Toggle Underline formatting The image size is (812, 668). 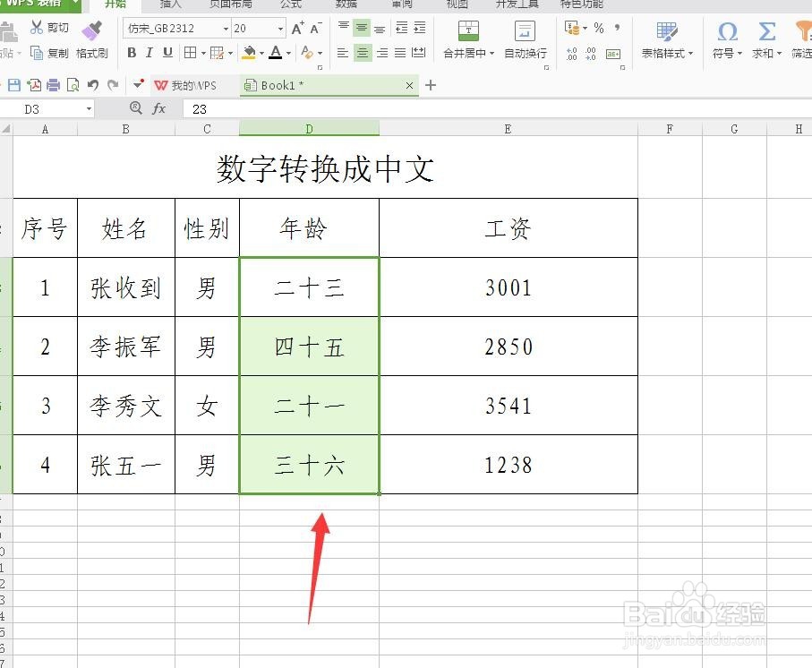(x=170, y=54)
